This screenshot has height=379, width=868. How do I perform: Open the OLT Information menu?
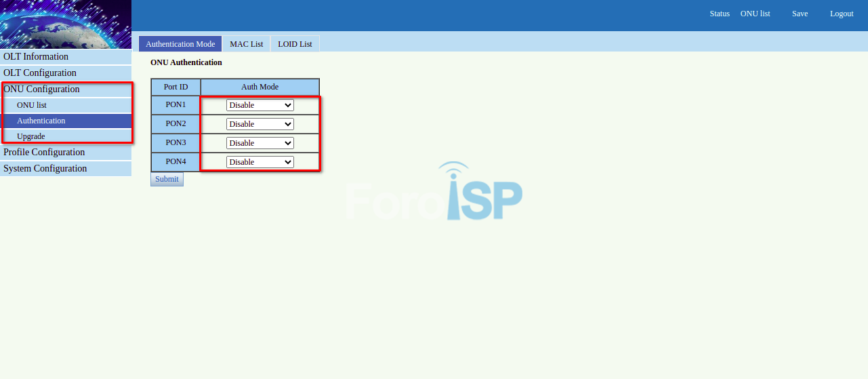(36, 56)
